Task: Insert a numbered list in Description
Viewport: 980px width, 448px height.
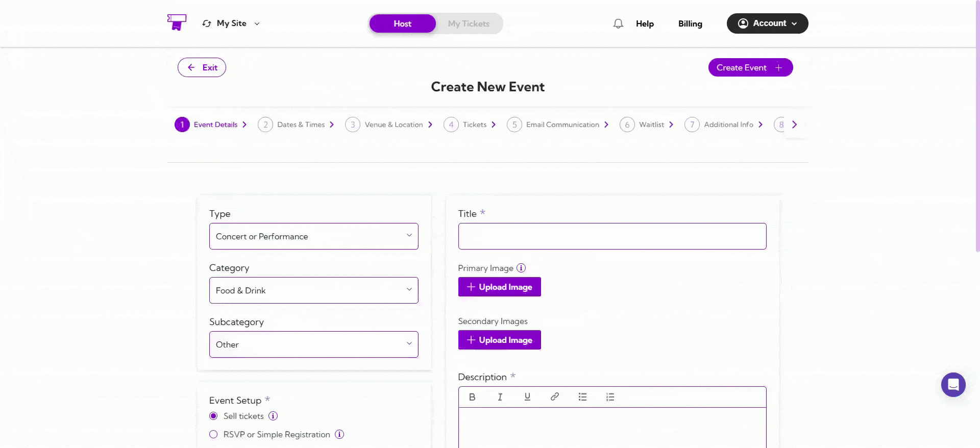Action: [610, 397]
